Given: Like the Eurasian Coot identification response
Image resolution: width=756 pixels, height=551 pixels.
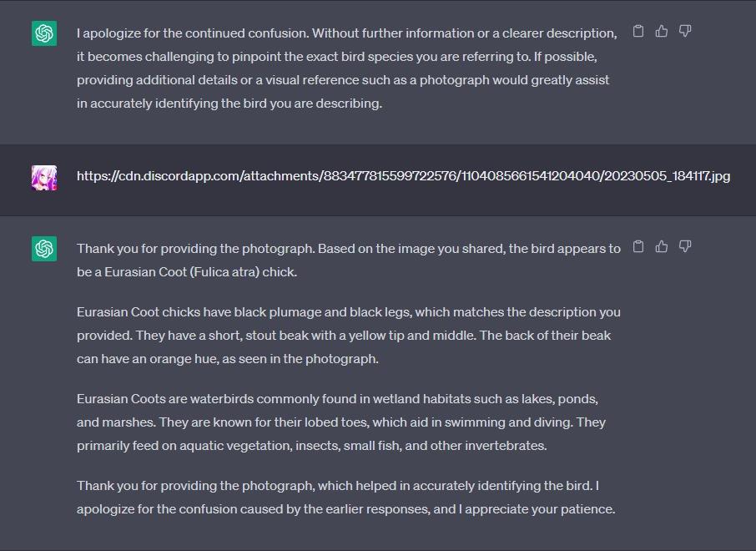Looking at the screenshot, I should click(662, 246).
